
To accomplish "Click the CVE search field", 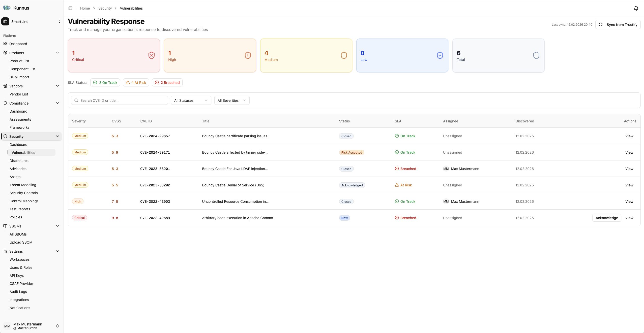I will (121, 101).
